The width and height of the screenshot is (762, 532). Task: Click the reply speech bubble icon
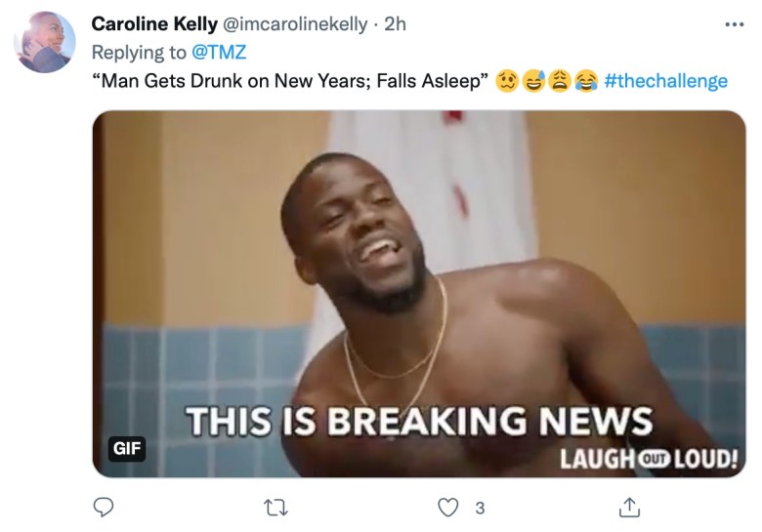coord(105,507)
